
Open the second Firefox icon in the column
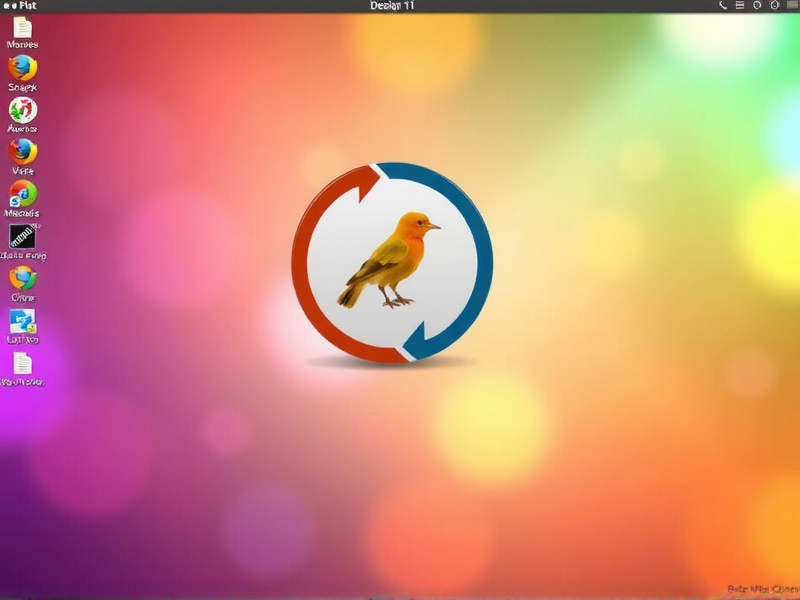22,155
